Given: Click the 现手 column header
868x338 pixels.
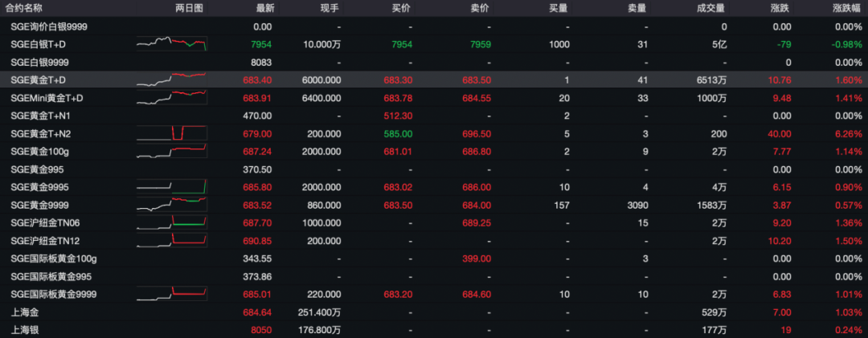Looking at the screenshot, I should tap(330, 8).
